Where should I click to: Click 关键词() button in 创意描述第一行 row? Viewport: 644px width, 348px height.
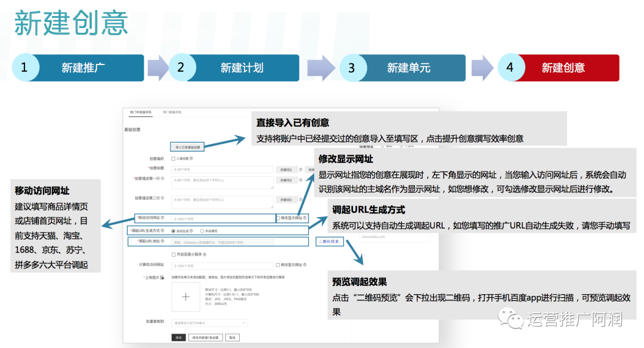(286, 180)
